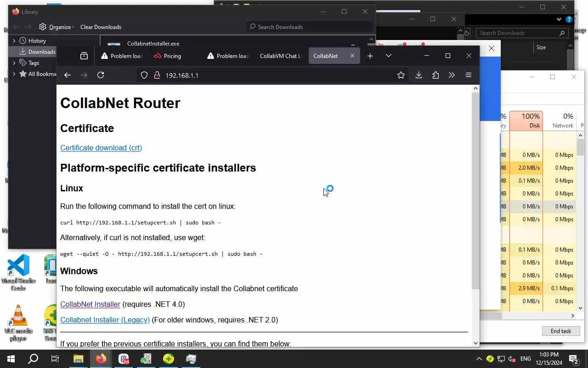Viewport: 588px width, 368px height.
Task: Open Organize menu in Library window
Action: 57,27
